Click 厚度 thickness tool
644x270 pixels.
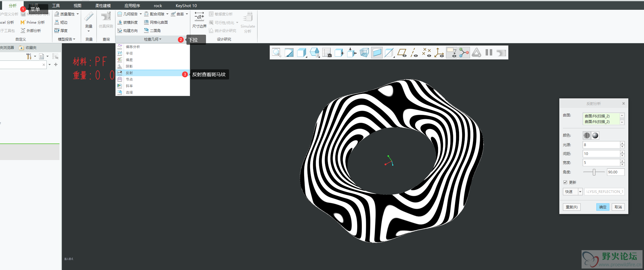(61, 31)
